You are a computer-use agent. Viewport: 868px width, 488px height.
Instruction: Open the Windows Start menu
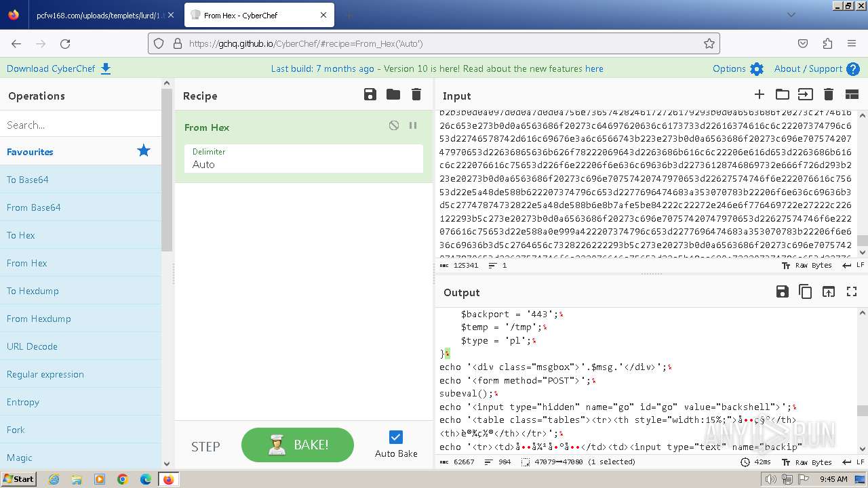coord(18,479)
